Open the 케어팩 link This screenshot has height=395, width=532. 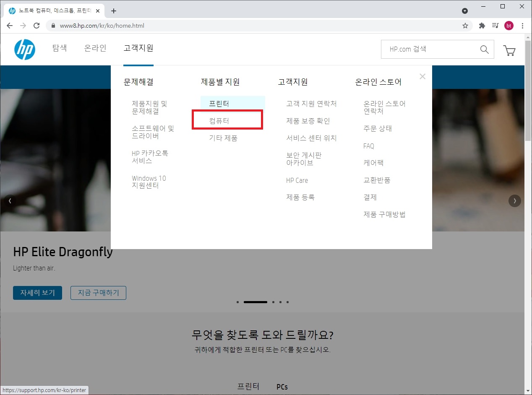(373, 163)
